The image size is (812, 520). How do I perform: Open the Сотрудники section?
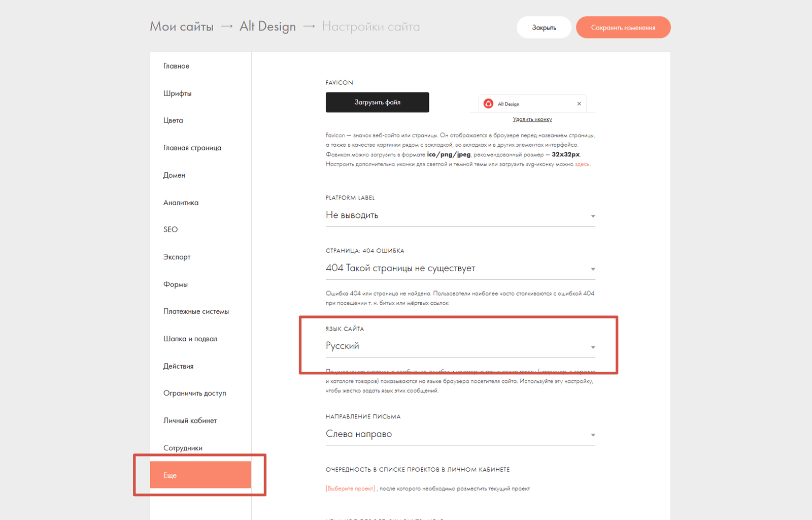pos(183,448)
